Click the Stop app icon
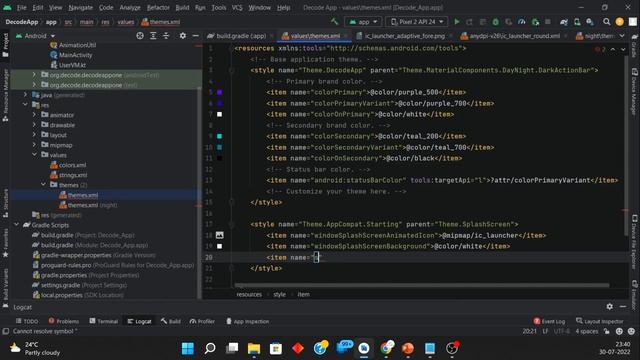 pos(548,22)
